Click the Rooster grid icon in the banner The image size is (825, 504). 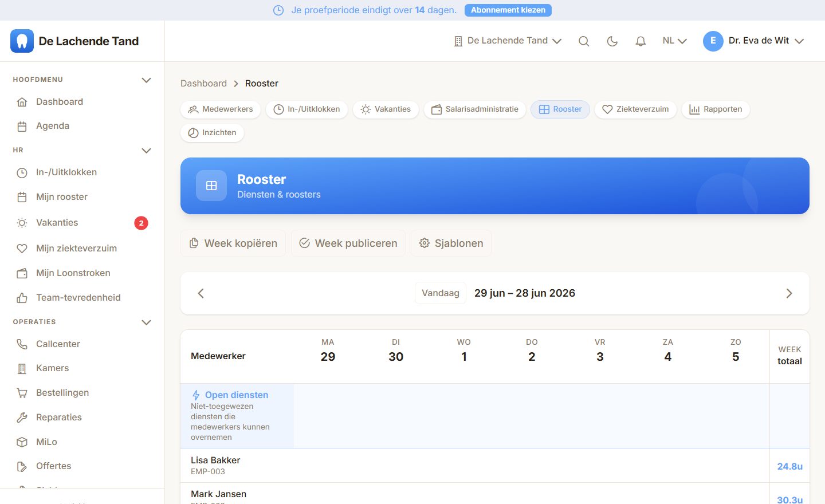(x=211, y=186)
